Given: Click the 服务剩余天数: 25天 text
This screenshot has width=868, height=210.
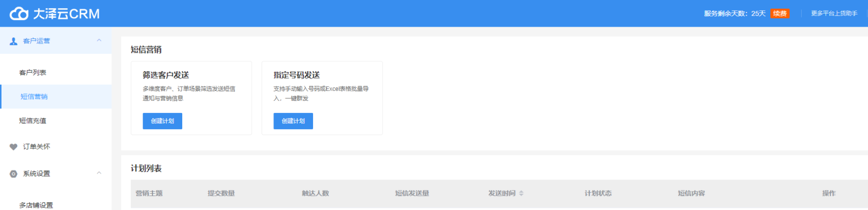Looking at the screenshot, I should tap(735, 14).
